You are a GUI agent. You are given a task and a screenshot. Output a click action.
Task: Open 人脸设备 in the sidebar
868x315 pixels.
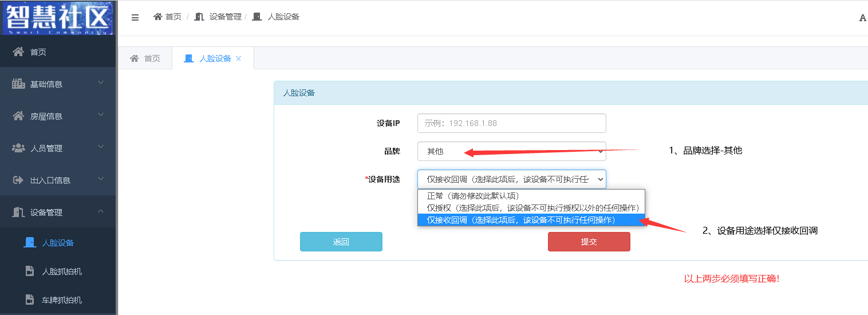pos(58,243)
